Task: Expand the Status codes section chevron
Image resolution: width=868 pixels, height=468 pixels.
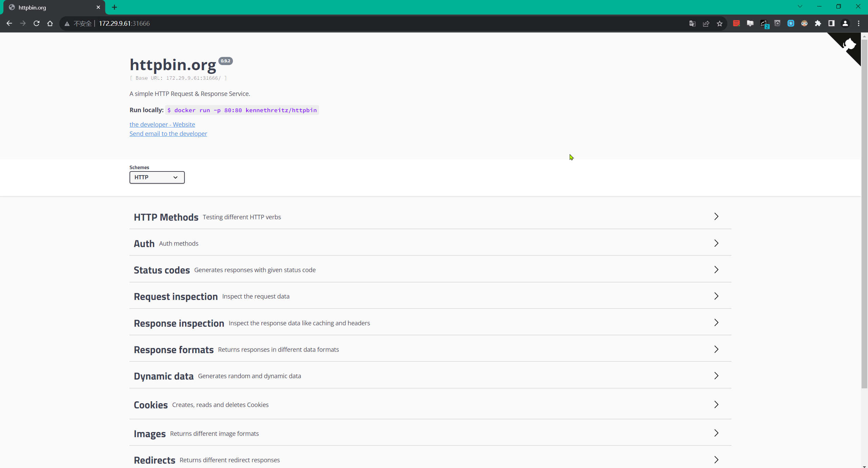Action: (x=716, y=269)
